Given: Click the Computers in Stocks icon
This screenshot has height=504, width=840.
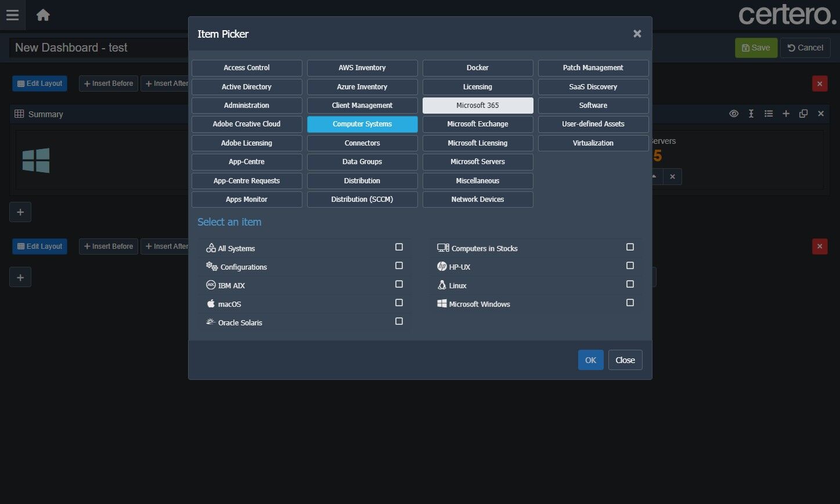Looking at the screenshot, I should coord(443,248).
